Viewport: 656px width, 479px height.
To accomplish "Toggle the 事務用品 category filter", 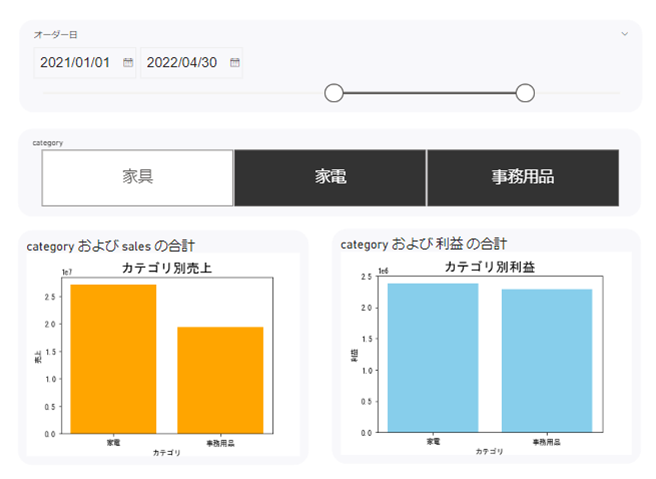I will [522, 177].
